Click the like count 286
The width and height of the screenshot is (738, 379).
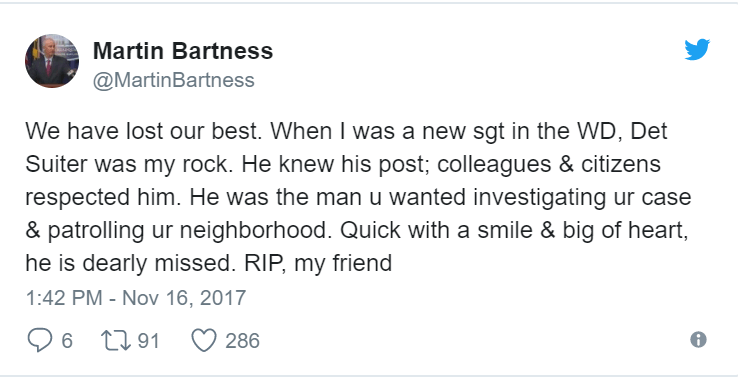(x=242, y=341)
